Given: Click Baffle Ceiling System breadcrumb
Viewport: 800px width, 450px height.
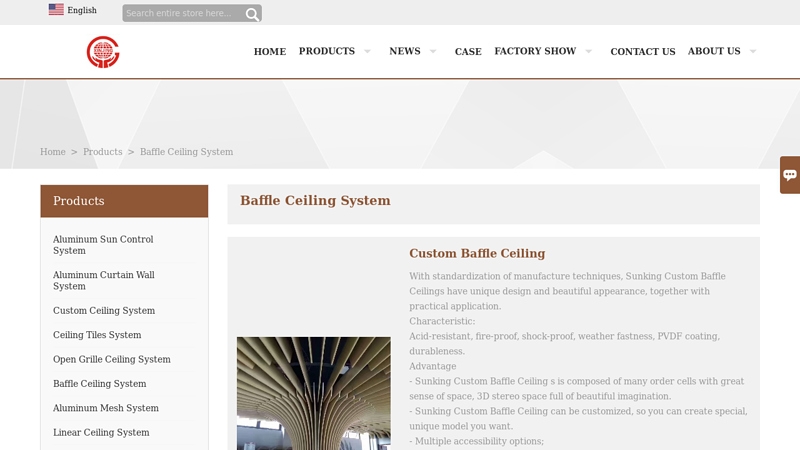Looking at the screenshot, I should pyautogui.click(x=186, y=152).
